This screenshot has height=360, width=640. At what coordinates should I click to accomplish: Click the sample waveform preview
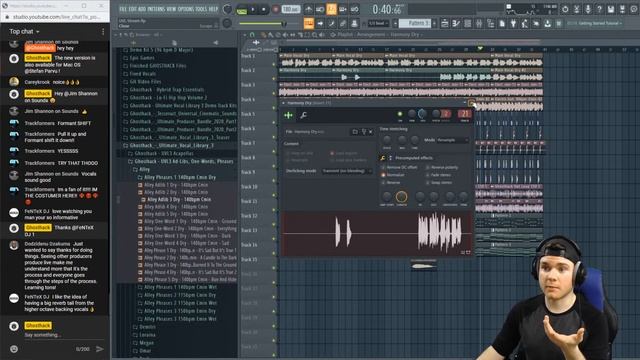377,233
